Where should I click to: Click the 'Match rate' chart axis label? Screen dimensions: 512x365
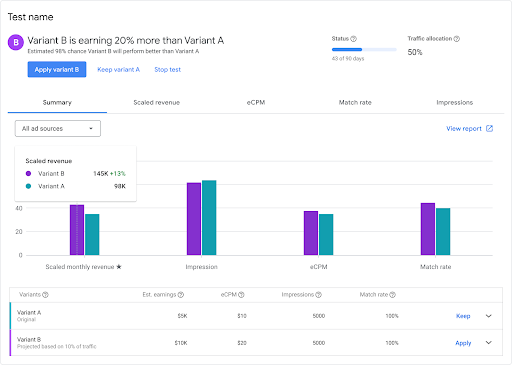[435, 267]
